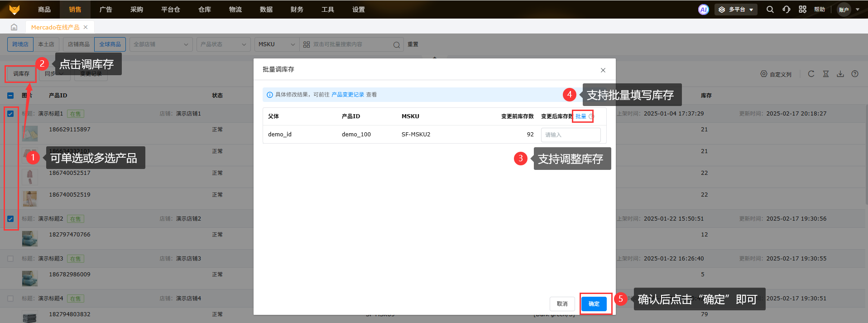This screenshot has width=868, height=323.
Task: Close the 批量调库存 dialog
Action: pos(603,70)
